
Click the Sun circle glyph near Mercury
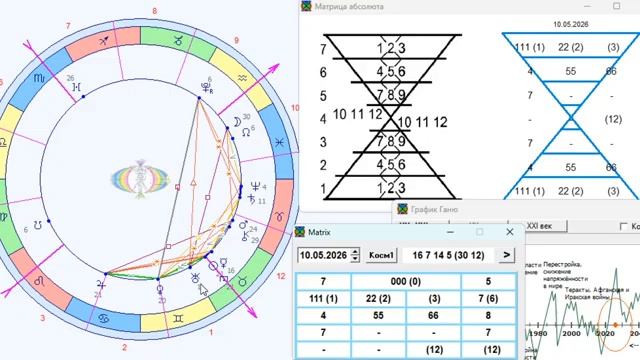tap(213, 266)
